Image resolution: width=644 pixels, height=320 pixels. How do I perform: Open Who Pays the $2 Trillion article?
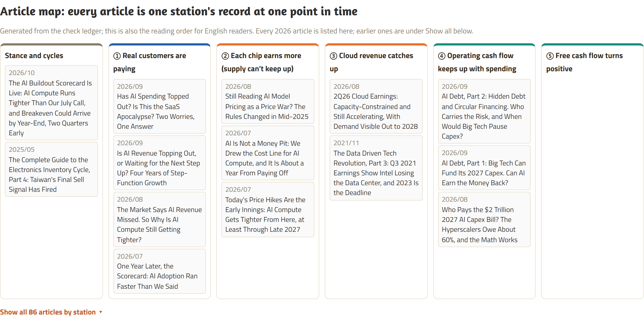[484, 219]
